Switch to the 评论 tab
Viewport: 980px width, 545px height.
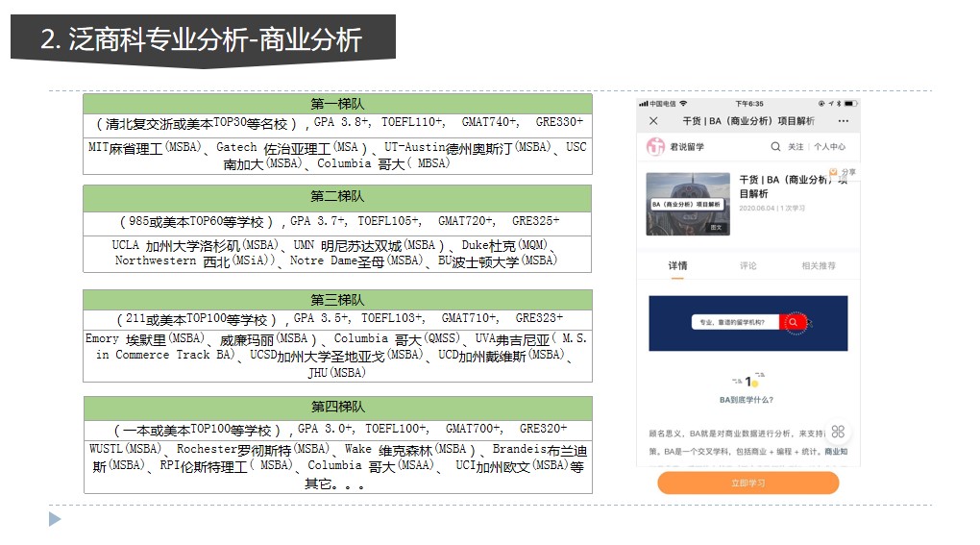pyautogui.click(x=748, y=265)
